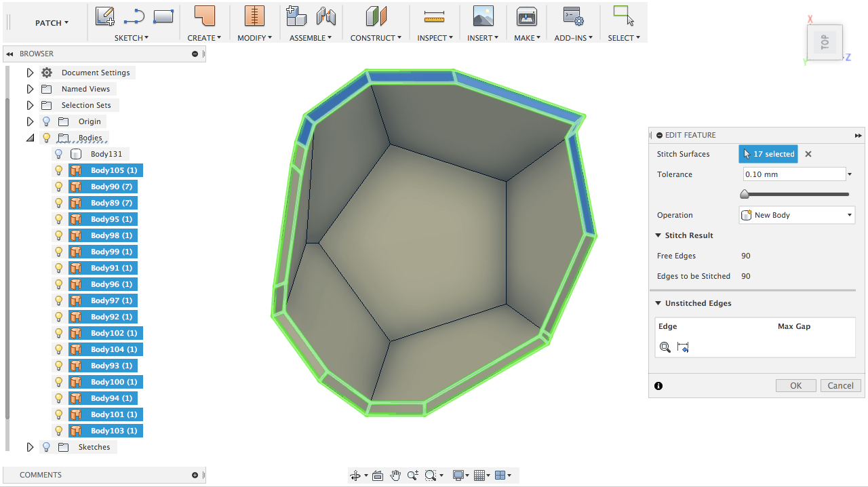Click the Create Sketch icon
868x487 pixels.
point(104,16)
